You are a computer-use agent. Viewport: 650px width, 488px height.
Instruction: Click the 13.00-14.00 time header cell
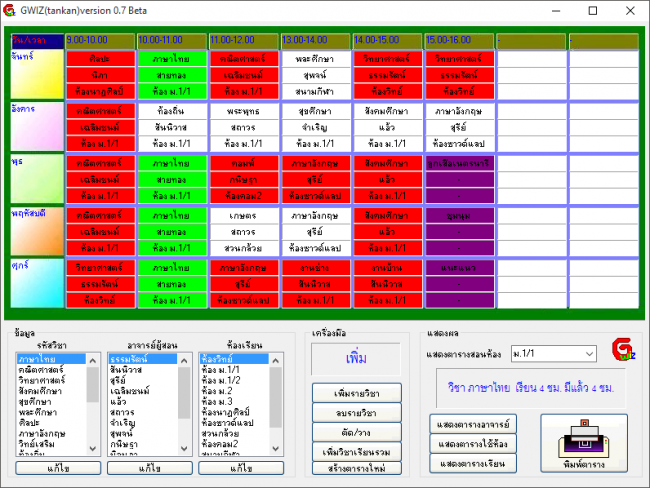[316, 40]
